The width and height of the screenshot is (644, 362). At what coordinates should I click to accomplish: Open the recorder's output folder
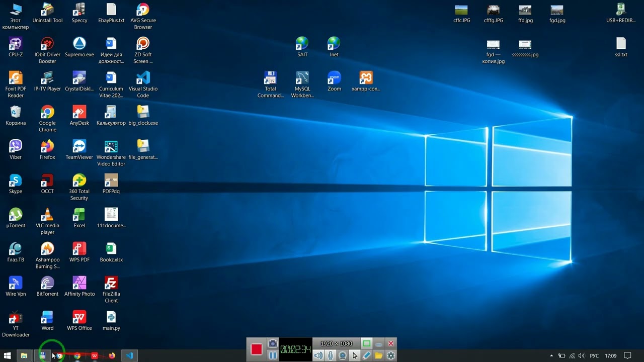coord(379,355)
